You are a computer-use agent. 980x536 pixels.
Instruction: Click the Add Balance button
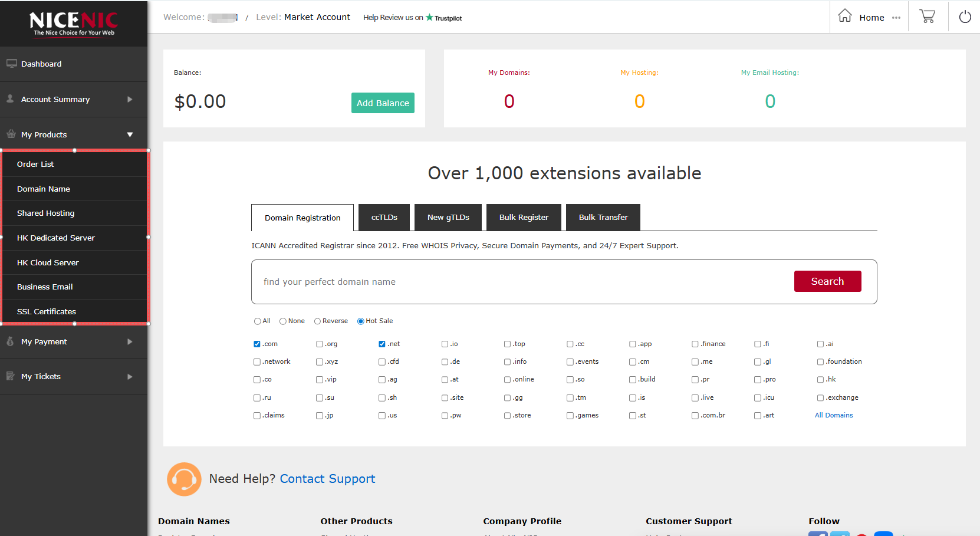click(x=383, y=103)
